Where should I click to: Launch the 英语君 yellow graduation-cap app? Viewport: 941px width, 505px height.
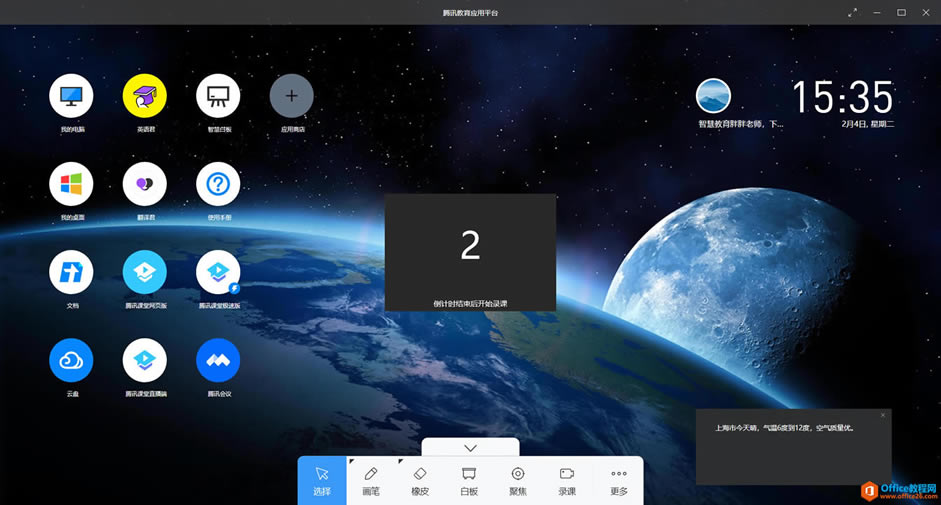[145, 96]
